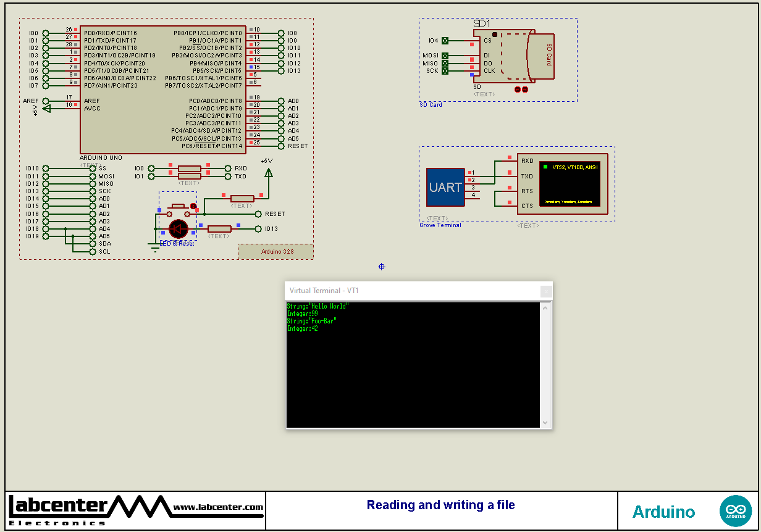Image resolution: width=761 pixels, height=532 pixels.
Task: Click the red LED in LED & Reset section
Action: (x=179, y=228)
